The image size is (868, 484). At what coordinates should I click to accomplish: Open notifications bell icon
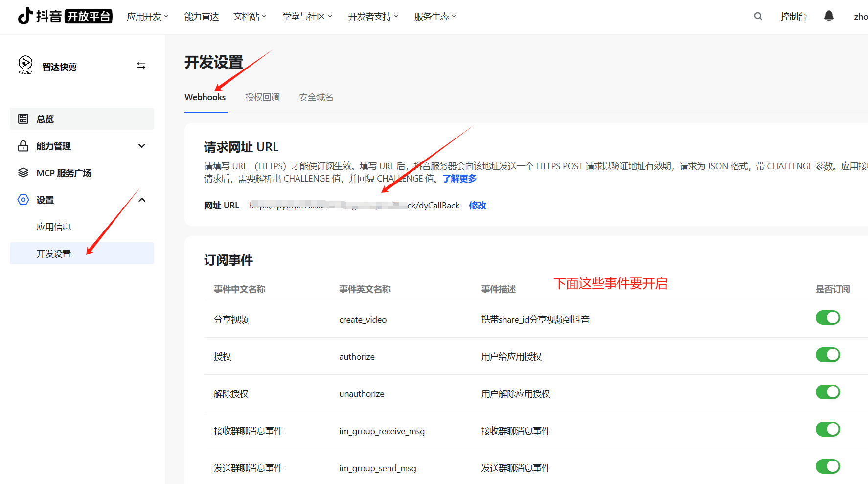coord(829,16)
